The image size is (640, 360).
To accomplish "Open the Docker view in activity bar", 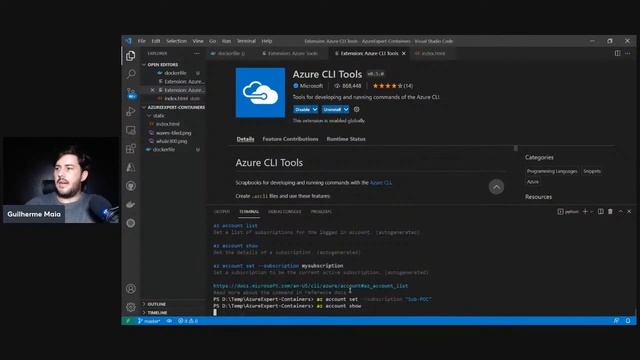I will 131,204.
